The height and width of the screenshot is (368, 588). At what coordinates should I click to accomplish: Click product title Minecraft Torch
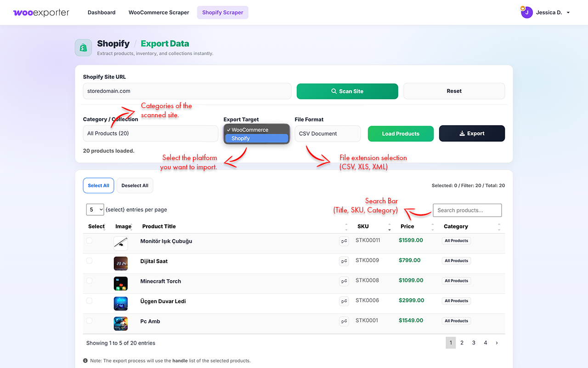[x=161, y=281]
